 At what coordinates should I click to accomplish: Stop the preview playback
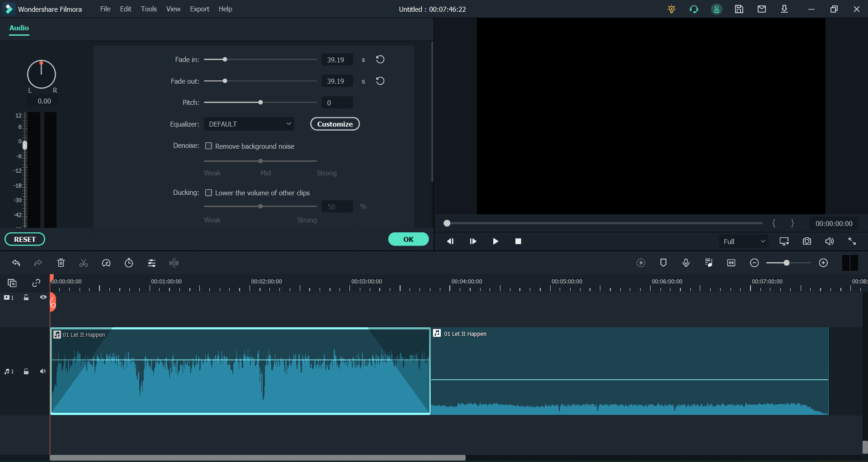click(x=518, y=241)
